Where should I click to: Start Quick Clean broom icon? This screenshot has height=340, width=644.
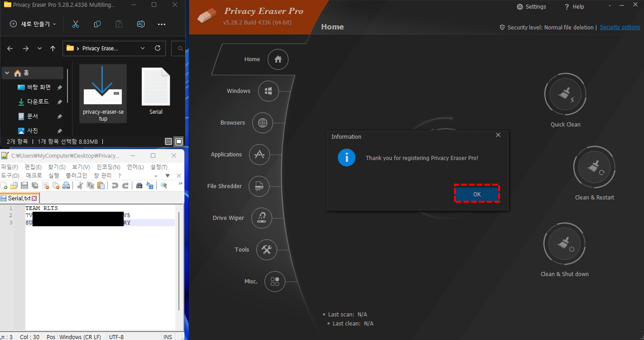565,94
